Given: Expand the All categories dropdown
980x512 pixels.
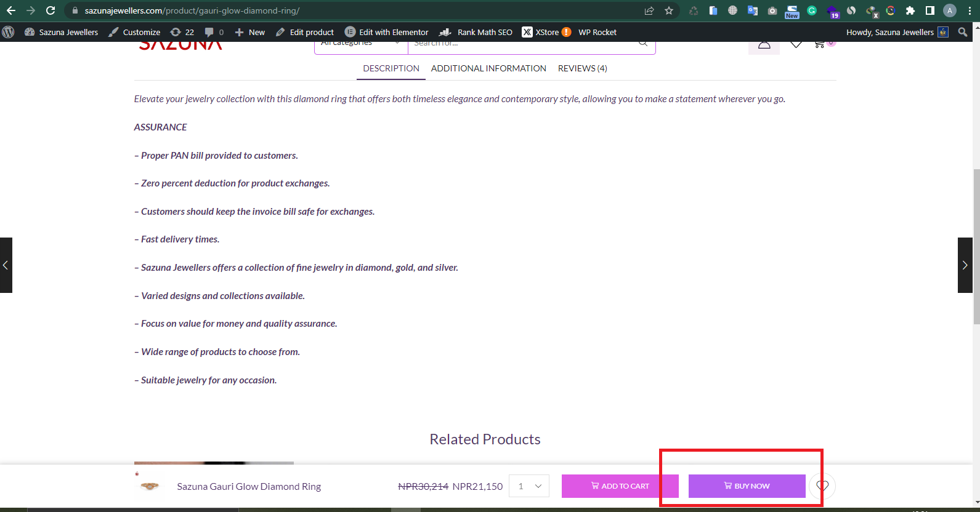Looking at the screenshot, I should (361, 44).
